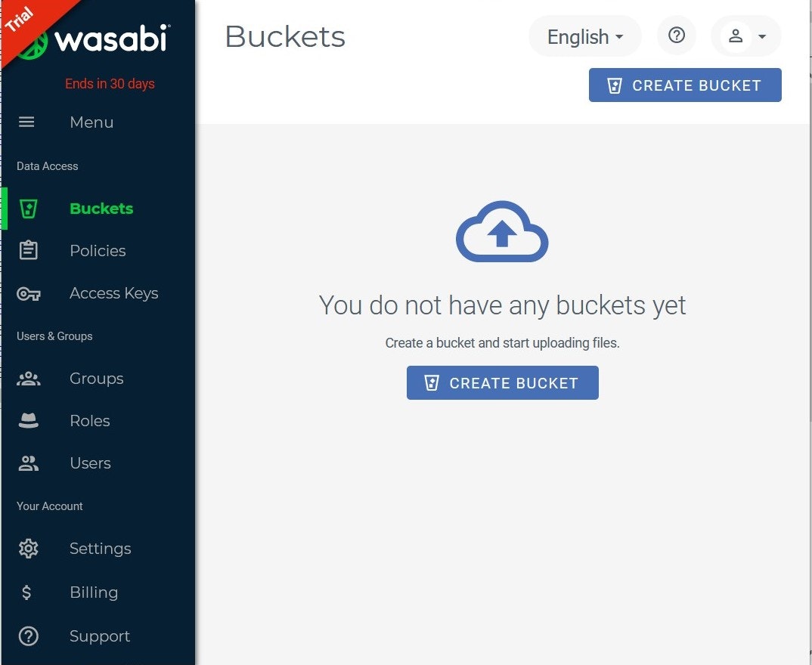Click top-right CREATE BUCKET button
This screenshot has width=812, height=665.
click(x=685, y=85)
